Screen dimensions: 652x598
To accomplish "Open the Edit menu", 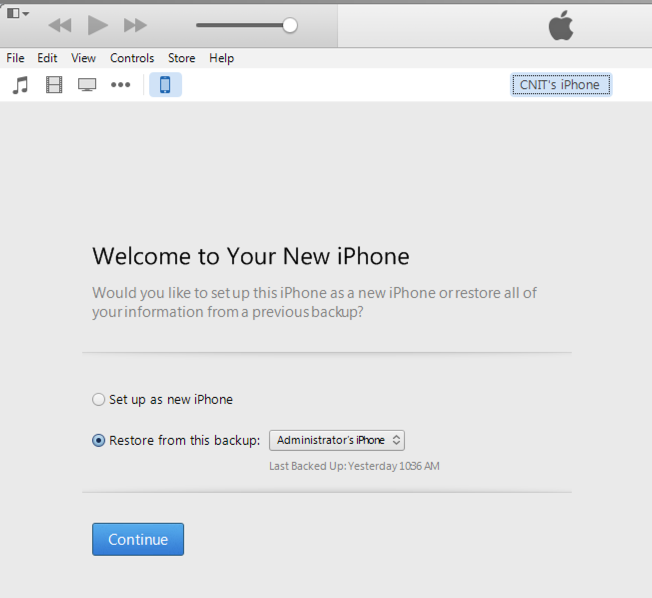I will 47,58.
